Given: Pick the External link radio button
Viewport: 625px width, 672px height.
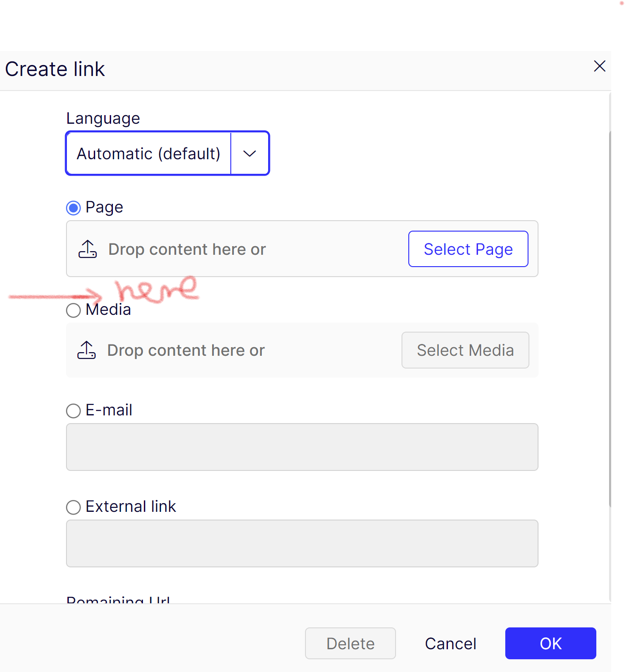Looking at the screenshot, I should coord(73,507).
